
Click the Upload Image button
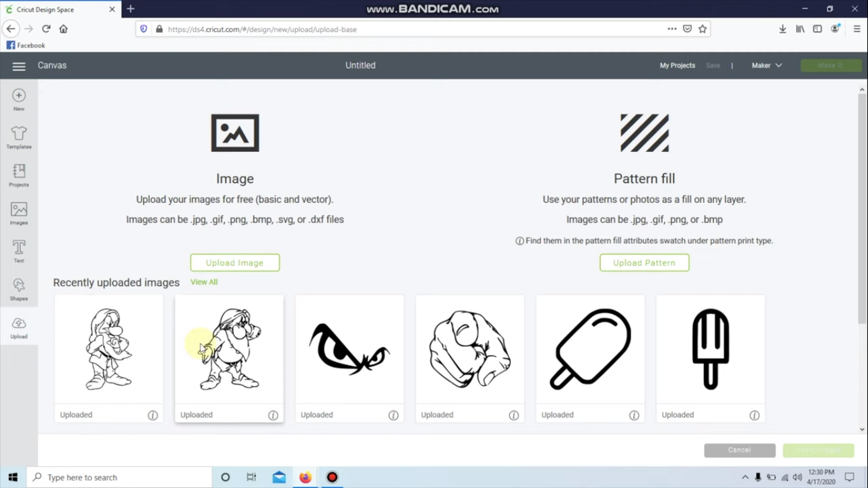[x=235, y=262]
